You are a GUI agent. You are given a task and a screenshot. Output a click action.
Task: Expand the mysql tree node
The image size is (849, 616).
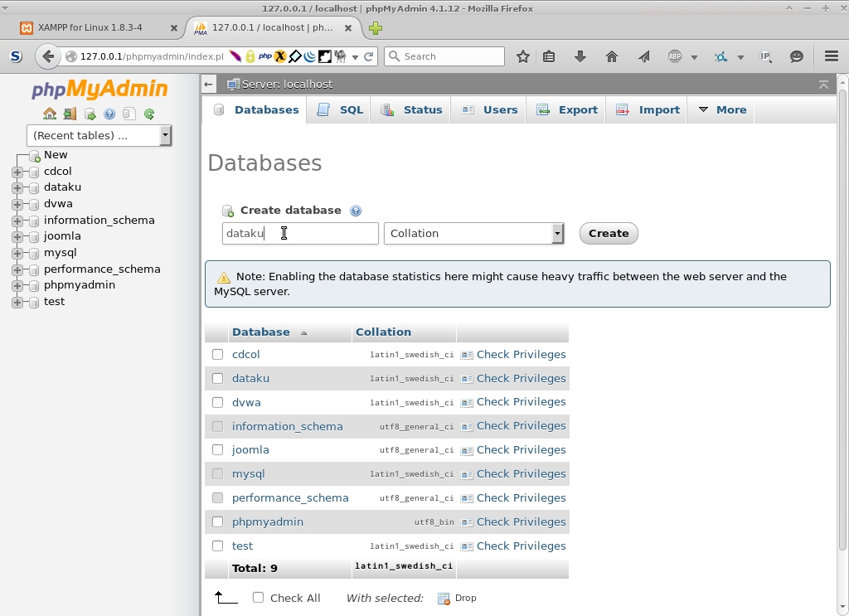coord(17,254)
